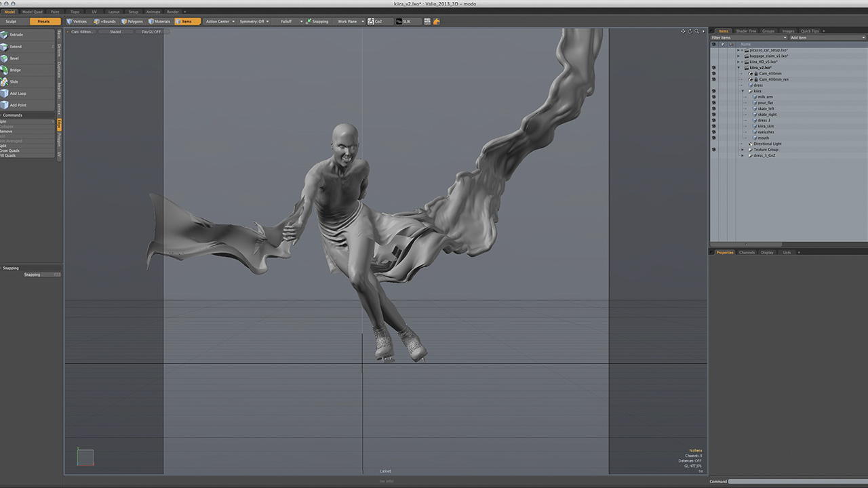Click the Cam 400mm viewport camera button
Image resolution: width=868 pixels, height=488 pixels.
(x=83, y=32)
